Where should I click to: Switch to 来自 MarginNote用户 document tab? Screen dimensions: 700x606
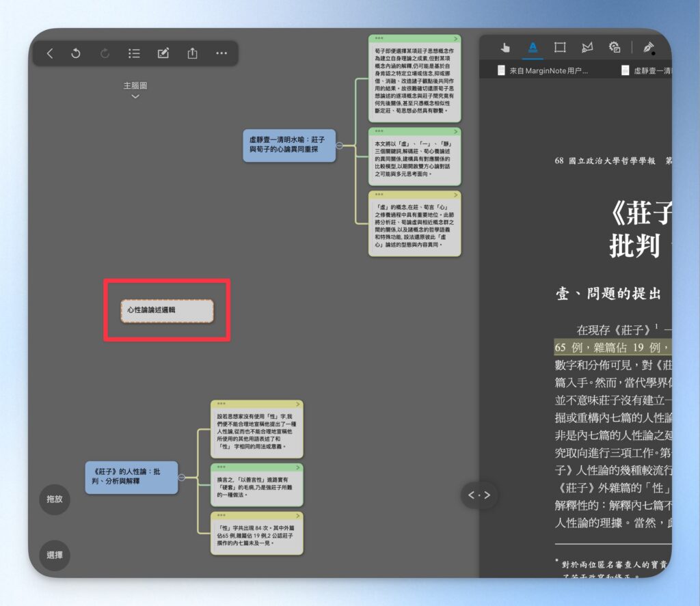point(543,70)
